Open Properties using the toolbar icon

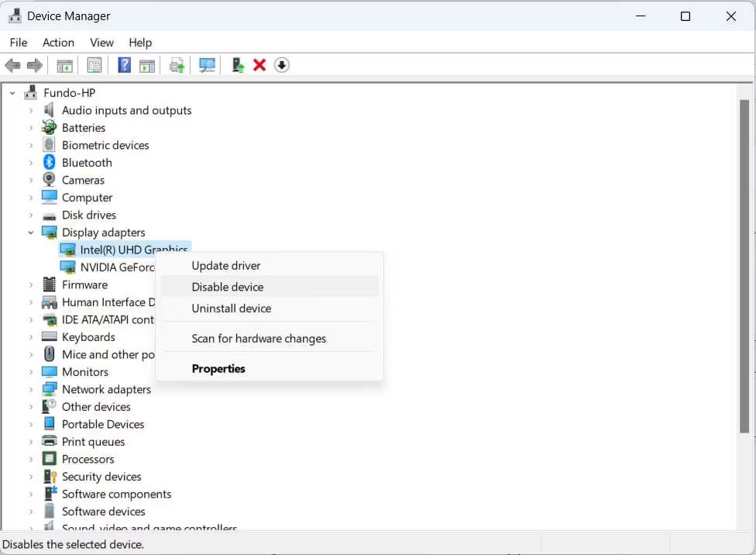pos(94,65)
